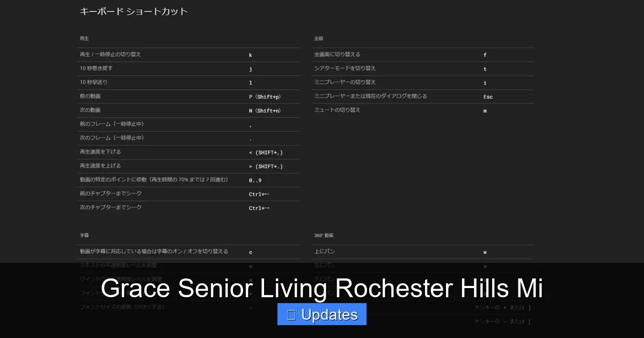Click the "Ctrl+→" shortcut value

(x=259, y=209)
